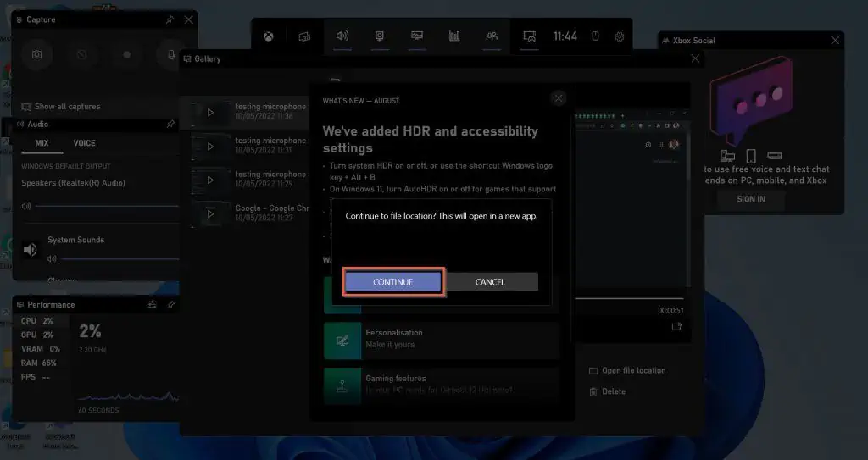868x460 pixels.
Task: Open the Xbox home icon in Game Bar
Action: [268, 36]
